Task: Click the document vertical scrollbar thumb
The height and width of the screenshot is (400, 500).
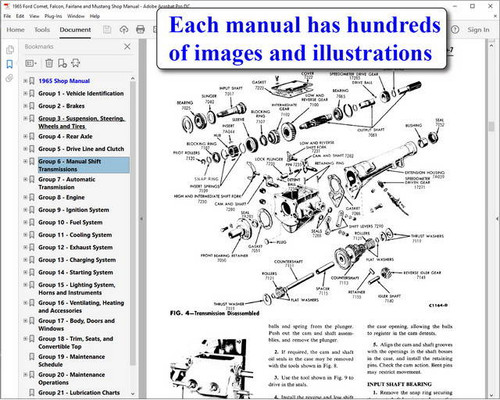Action: [x=491, y=126]
